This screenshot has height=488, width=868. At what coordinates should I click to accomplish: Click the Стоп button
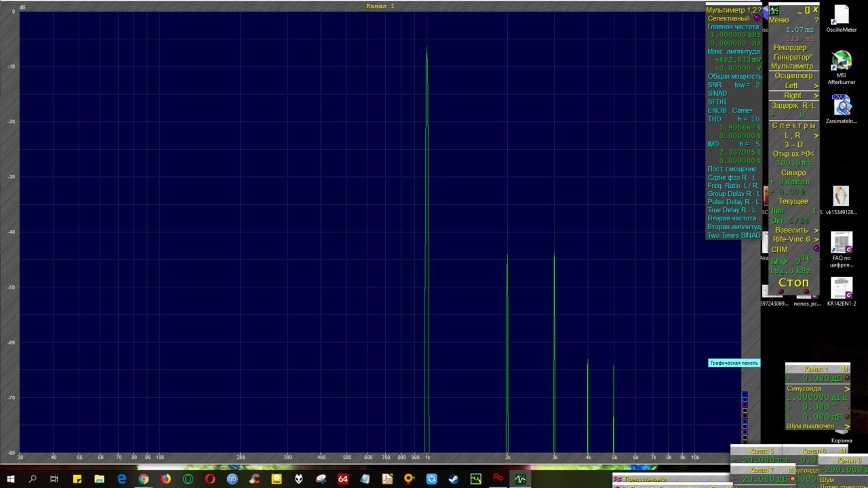pos(793,282)
